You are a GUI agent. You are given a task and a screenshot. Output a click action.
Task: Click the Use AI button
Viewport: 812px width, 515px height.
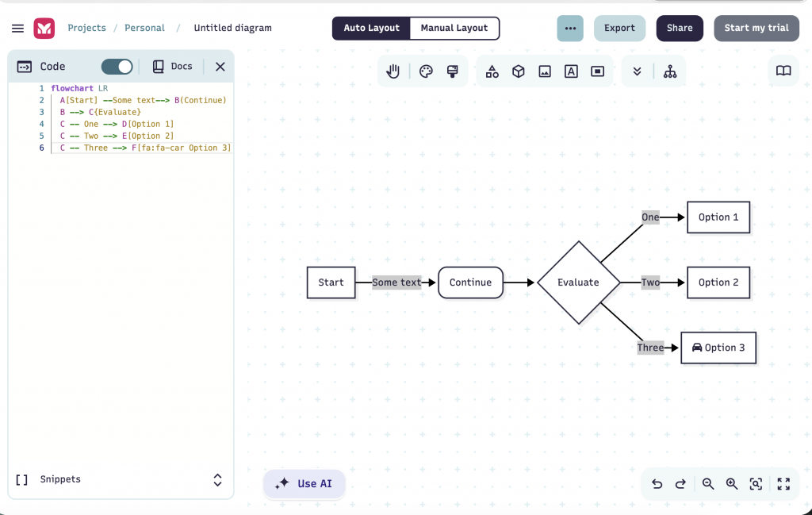pyautogui.click(x=304, y=483)
